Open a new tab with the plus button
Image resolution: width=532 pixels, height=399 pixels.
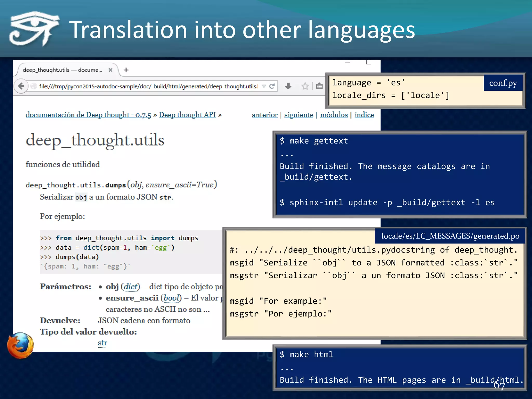[126, 70]
